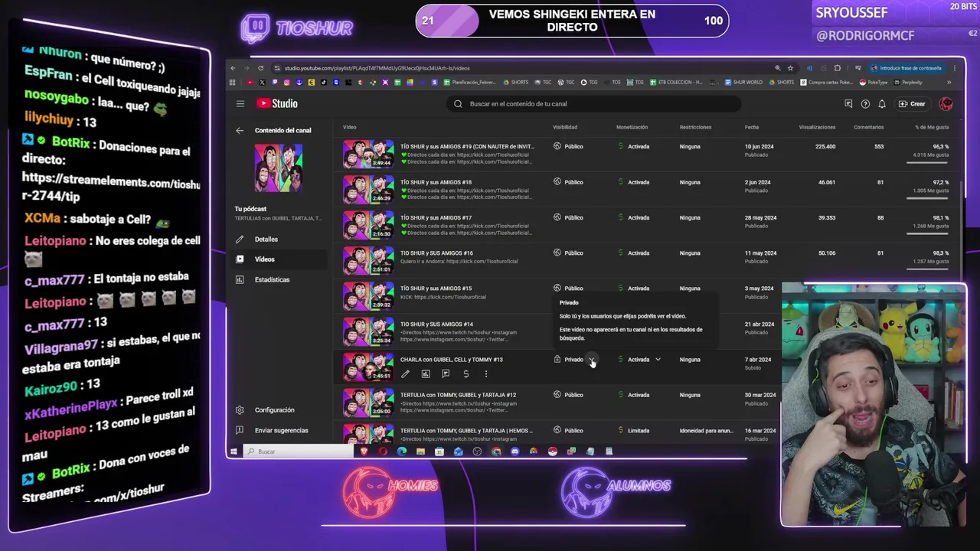Open the Studio help question-mark icon

click(x=865, y=104)
